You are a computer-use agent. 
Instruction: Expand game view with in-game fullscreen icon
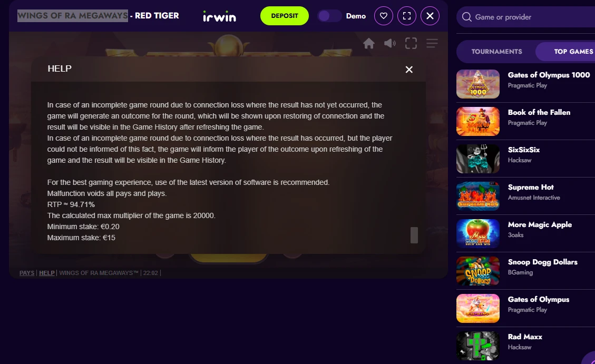tap(411, 43)
